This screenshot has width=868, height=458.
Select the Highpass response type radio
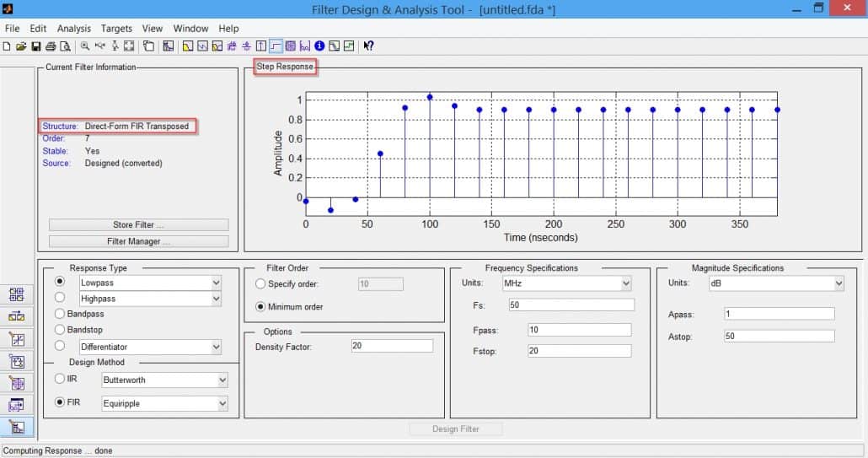click(x=60, y=298)
